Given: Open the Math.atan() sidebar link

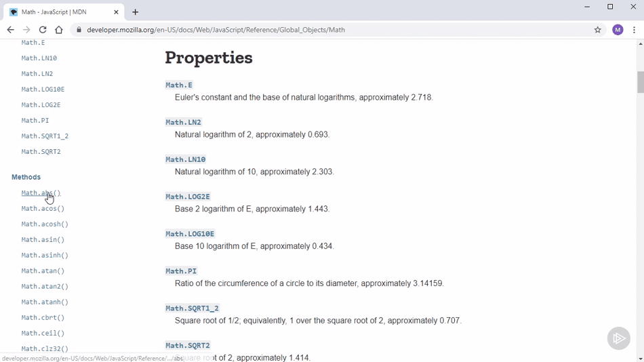Looking at the screenshot, I should click(x=43, y=270).
